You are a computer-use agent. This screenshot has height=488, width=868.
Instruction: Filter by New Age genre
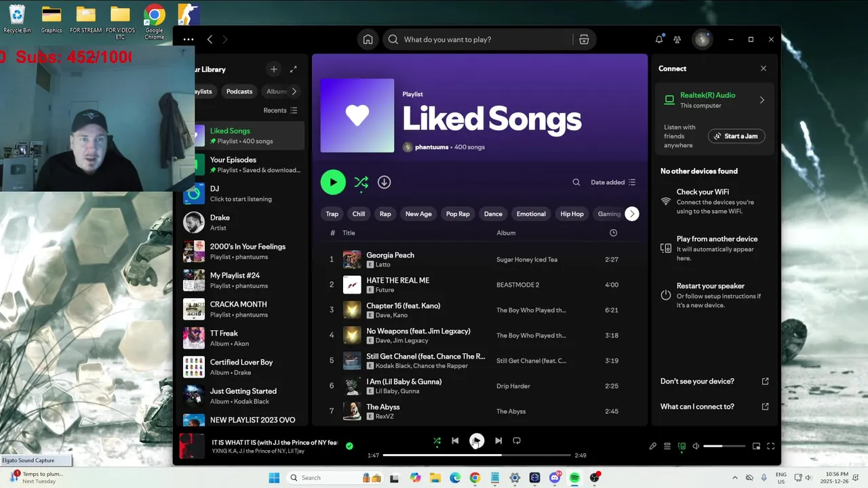[x=418, y=213]
